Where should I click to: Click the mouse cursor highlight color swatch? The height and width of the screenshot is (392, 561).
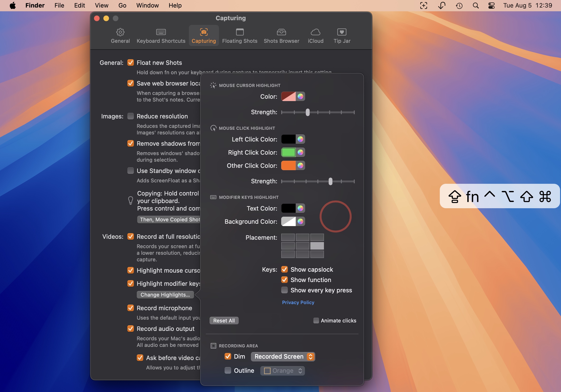288,97
